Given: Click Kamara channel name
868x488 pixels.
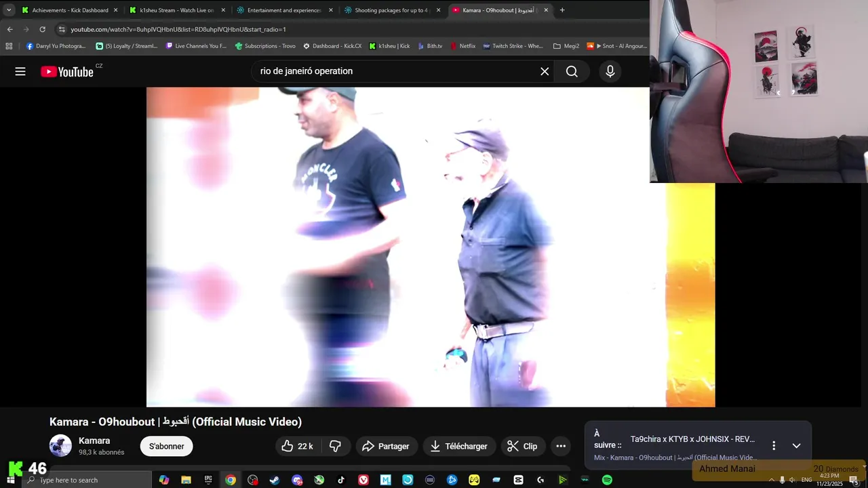Looking at the screenshot, I should (94, 441).
